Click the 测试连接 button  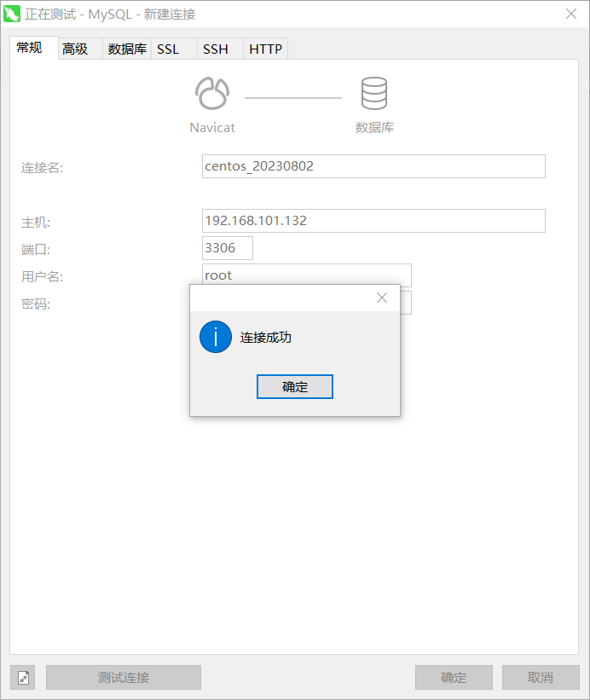124,677
